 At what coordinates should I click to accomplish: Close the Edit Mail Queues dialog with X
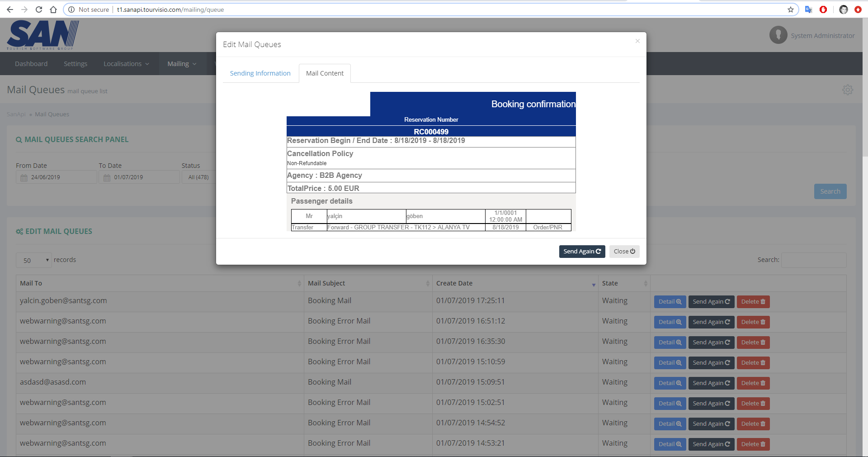coord(637,41)
